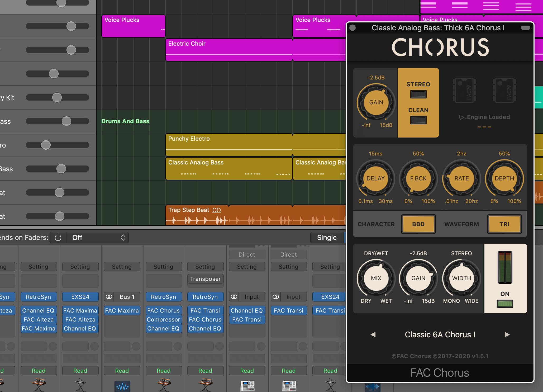
Task: Open the Compressor plugin slot
Action: point(163,319)
